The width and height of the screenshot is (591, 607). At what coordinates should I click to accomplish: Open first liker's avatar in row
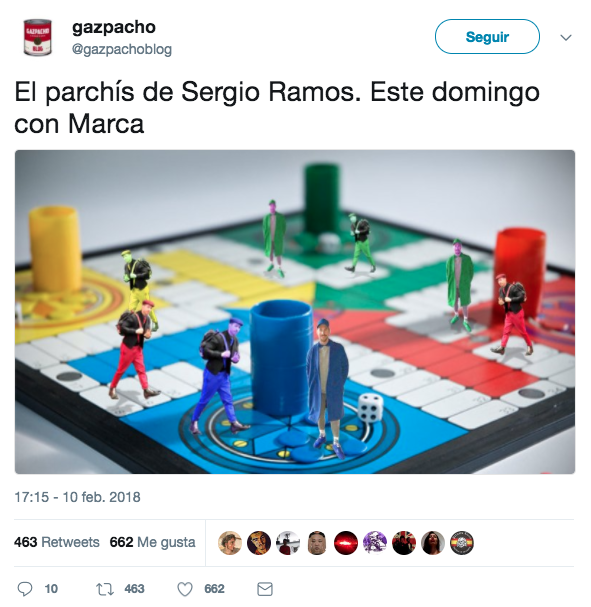230,542
